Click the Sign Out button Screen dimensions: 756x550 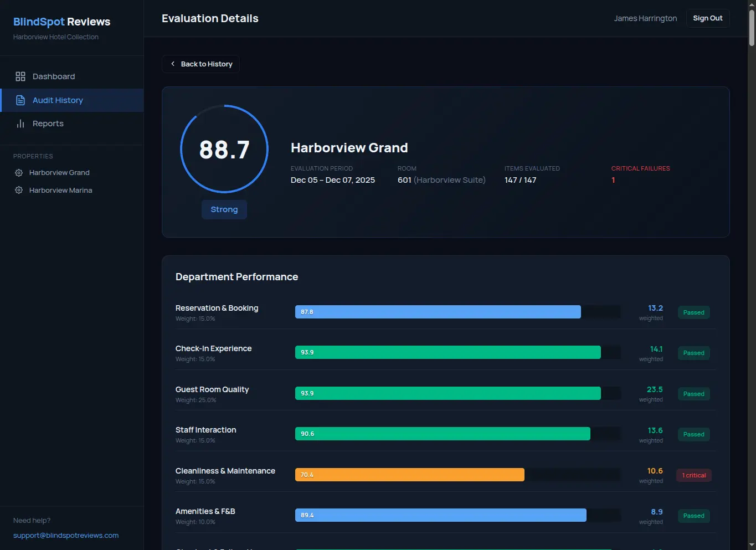point(707,18)
